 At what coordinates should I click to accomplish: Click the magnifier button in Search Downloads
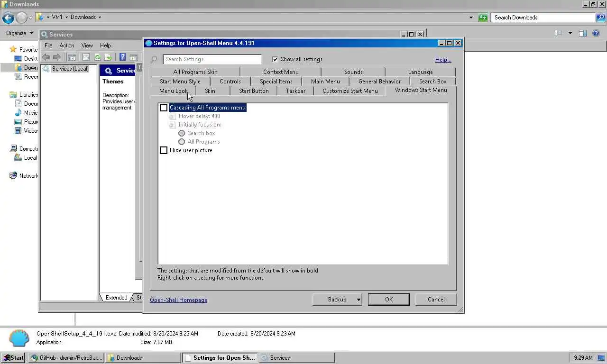[x=601, y=18]
